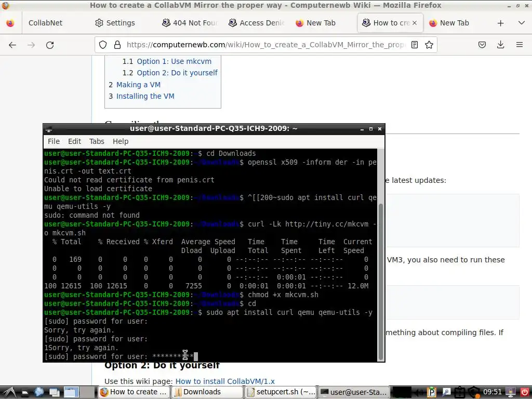532x399 pixels.
Task: Open the tracking protection shield icon
Action: (103, 45)
